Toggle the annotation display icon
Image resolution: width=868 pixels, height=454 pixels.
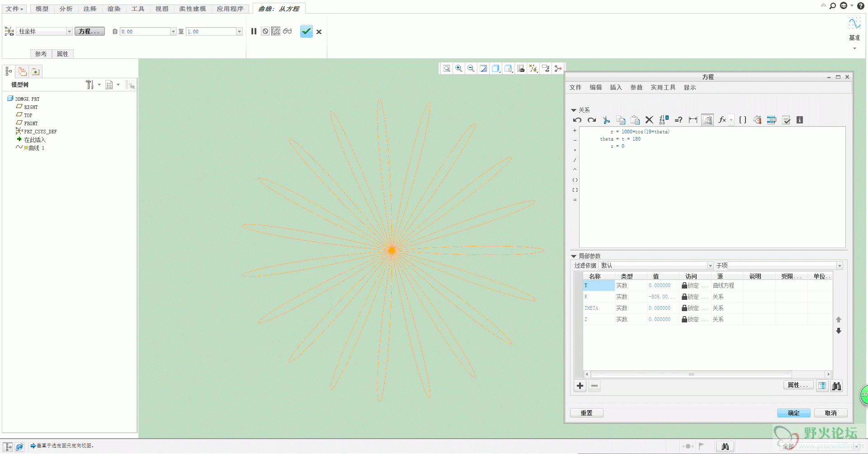546,68
